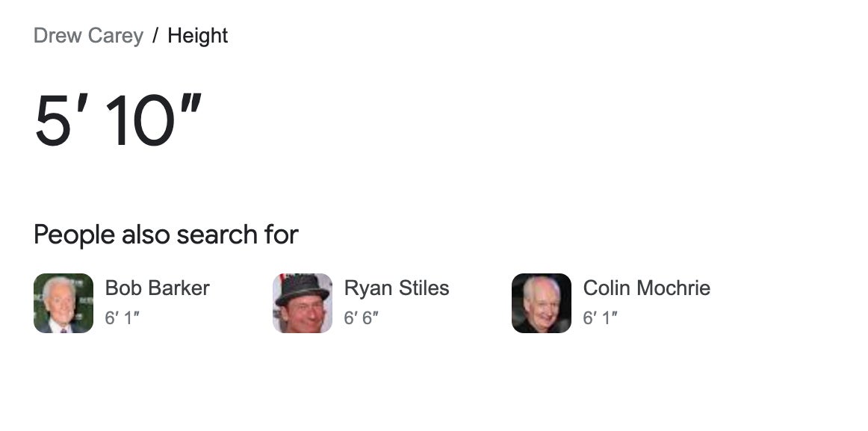Click the word "People" in the heading
Viewport: 868px width, 431px height.
[74, 235]
